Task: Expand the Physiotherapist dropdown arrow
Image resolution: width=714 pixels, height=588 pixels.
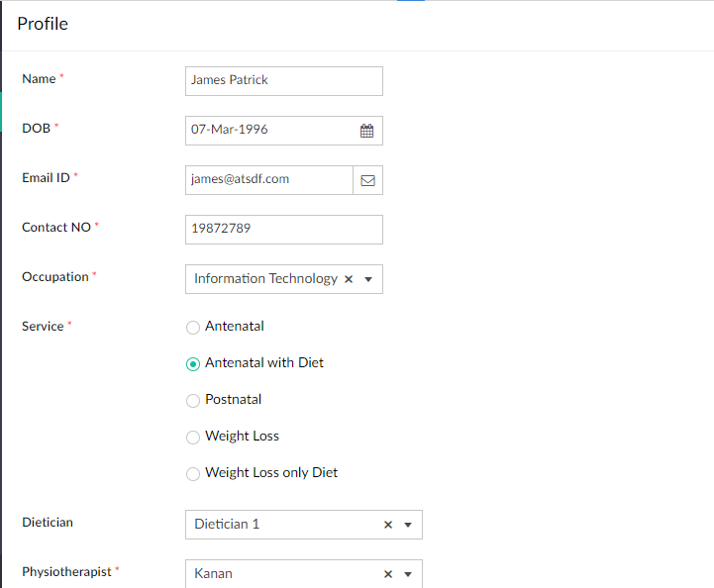Action: click(x=408, y=574)
